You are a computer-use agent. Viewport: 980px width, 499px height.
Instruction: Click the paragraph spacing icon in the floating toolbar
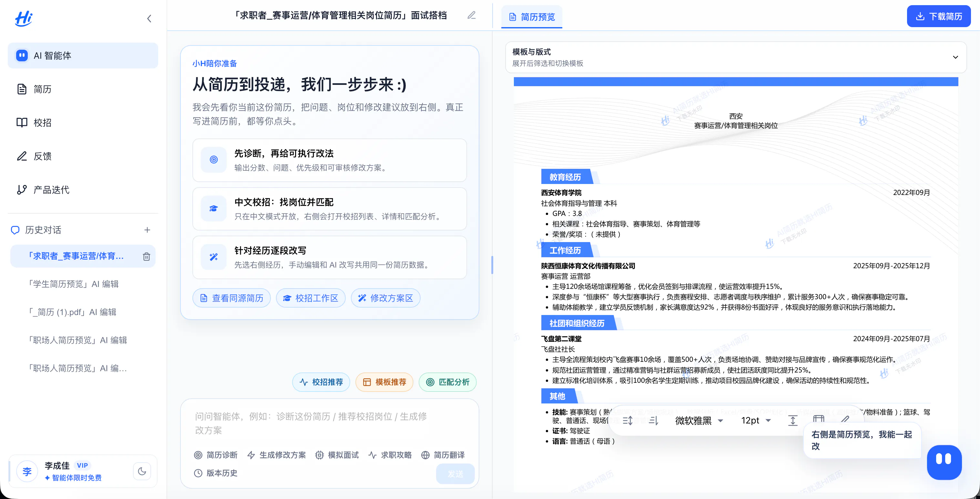(x=654, y=420)
